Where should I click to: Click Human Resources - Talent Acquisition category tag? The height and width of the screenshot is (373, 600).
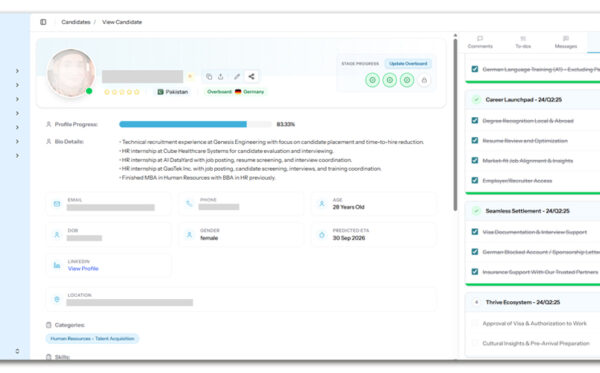92,339
